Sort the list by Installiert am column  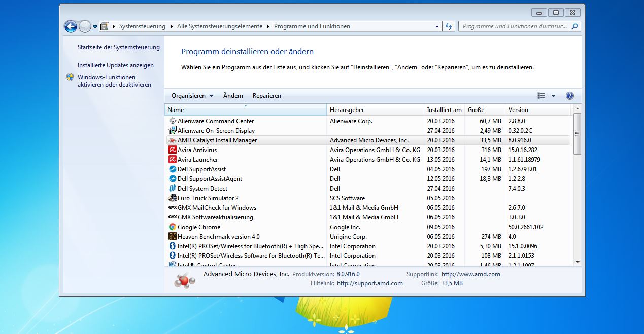(x=444, y=110)
